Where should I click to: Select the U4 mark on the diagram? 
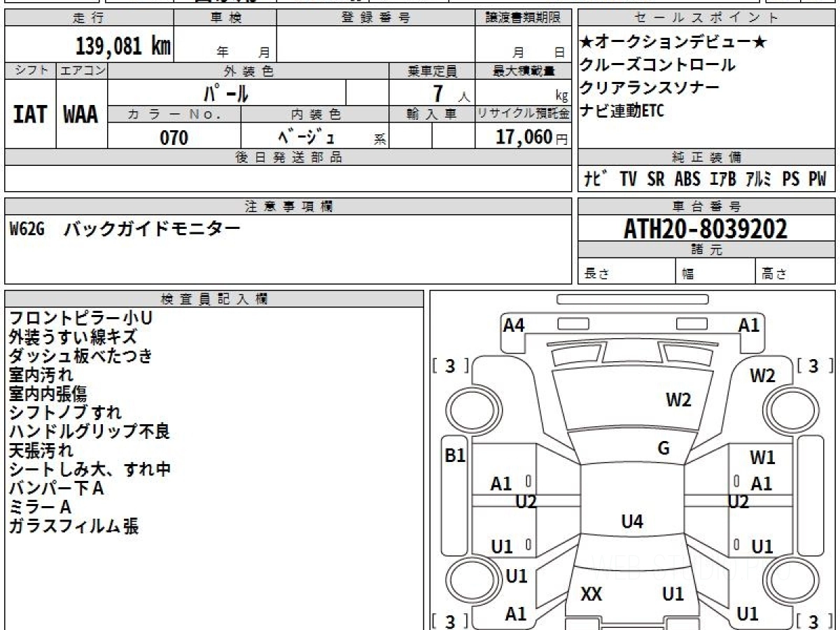[632, 521]
